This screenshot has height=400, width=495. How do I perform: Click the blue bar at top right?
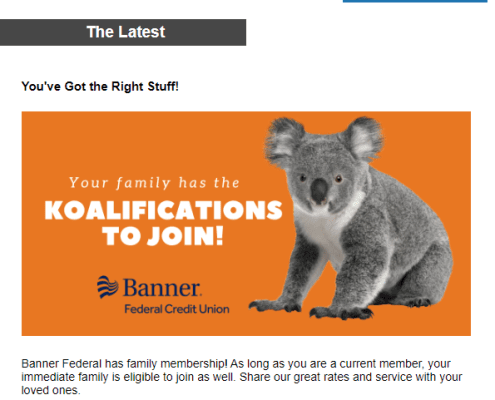click(415, 1)
